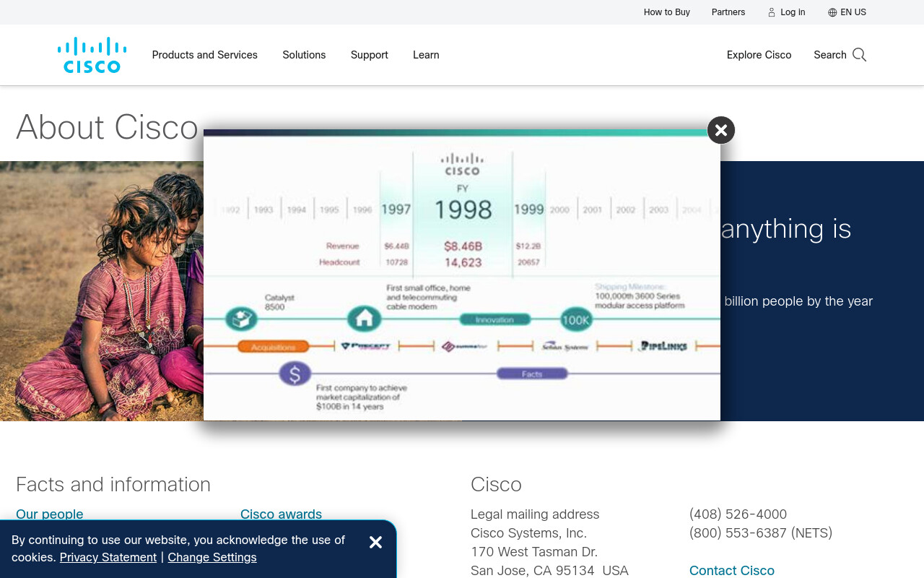Click the Contact Cisco link
Viewport: 924px width, 578px height.
pyautogui.click(x=732, y=571)
